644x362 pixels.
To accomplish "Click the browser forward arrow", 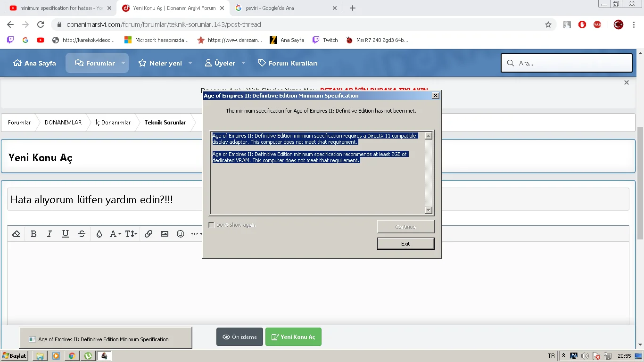I will (x=25, y=25).
